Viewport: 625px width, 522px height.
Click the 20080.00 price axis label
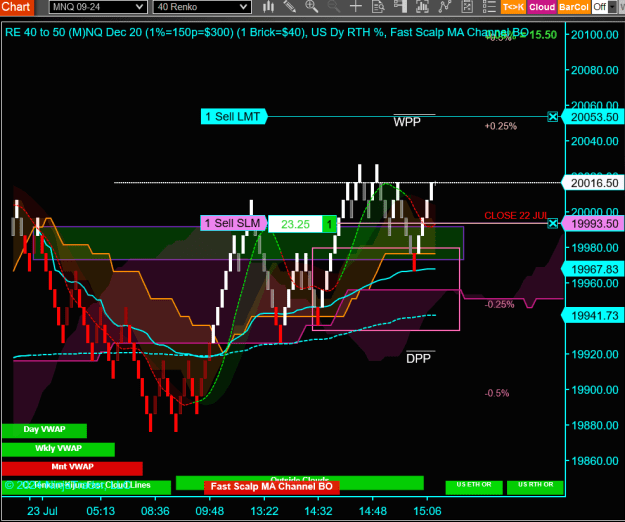pos(594,70)
